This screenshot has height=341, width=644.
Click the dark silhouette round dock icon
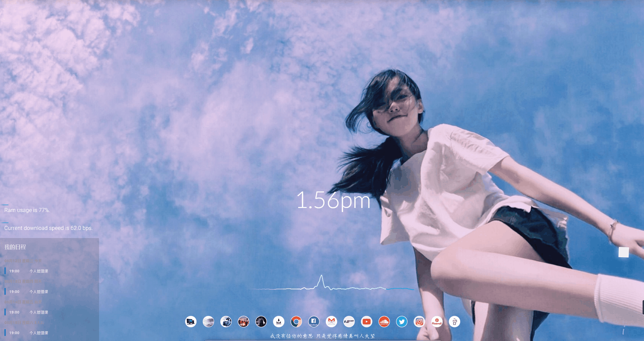click(261, 322)
